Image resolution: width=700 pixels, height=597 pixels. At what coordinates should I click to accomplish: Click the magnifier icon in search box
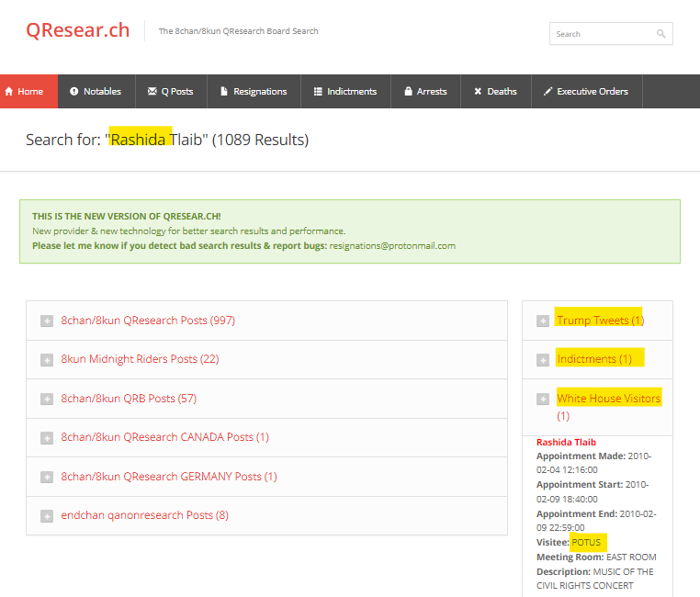point(661,34)
